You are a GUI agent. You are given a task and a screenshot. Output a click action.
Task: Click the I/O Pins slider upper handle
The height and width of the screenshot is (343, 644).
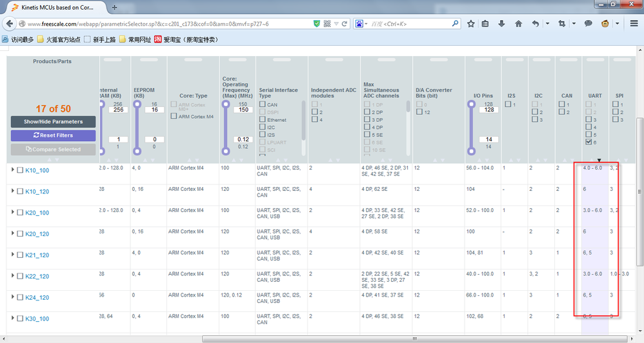tap(472, 104)
